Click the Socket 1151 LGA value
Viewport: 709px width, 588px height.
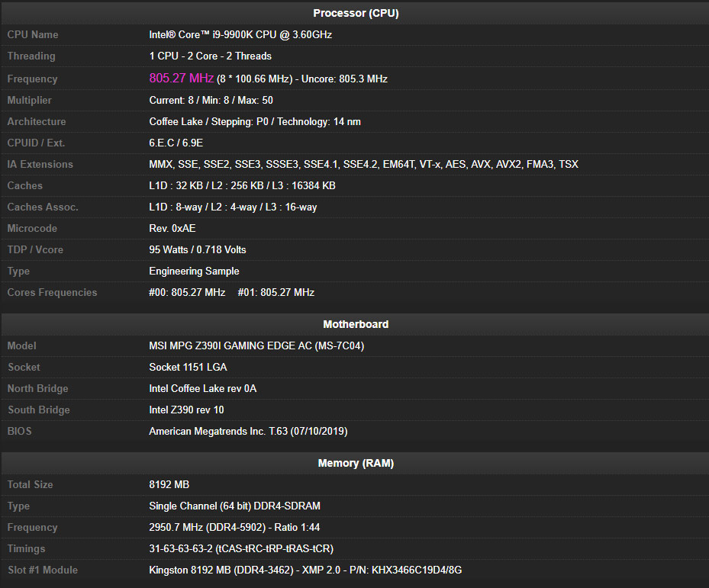click(x=188, y=367)
